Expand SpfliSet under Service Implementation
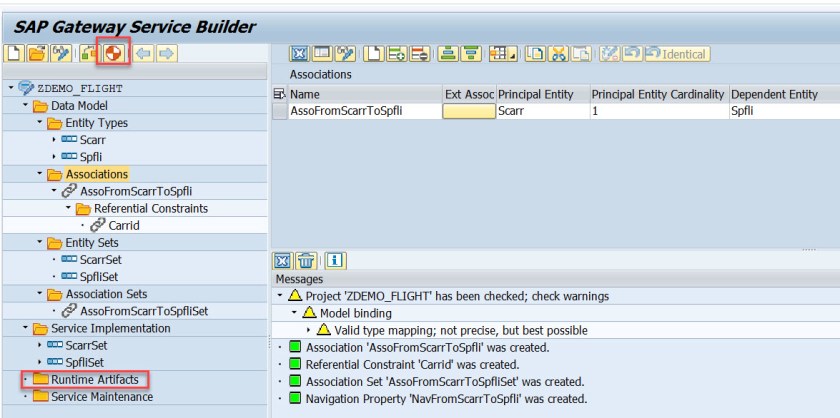Screen dimensions: 840x418 (40, 363)
